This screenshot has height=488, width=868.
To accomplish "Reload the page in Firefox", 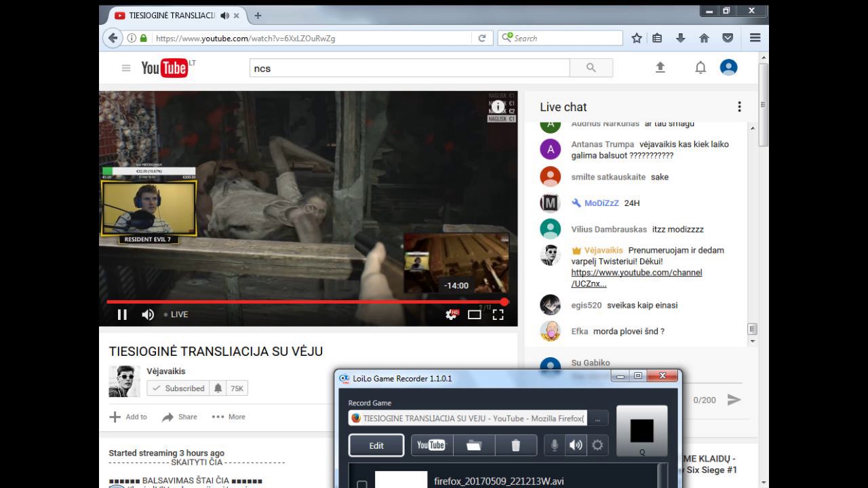I will click(x=482, y=39).
